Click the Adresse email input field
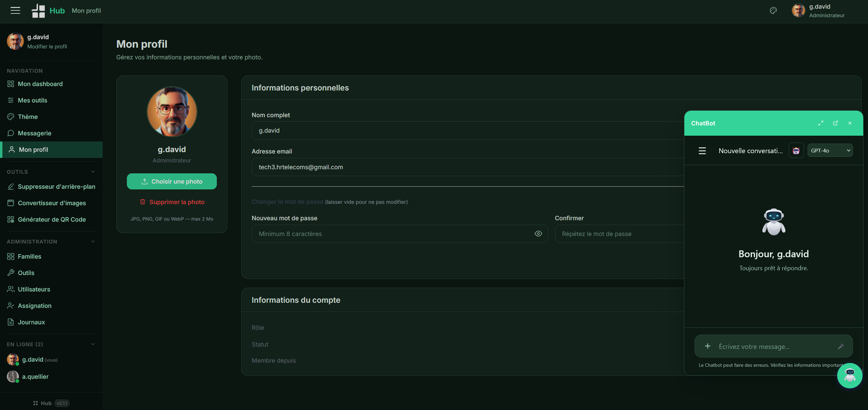This screenshot has height=410, width=868. pyautogui.click(x=468, y=167)
